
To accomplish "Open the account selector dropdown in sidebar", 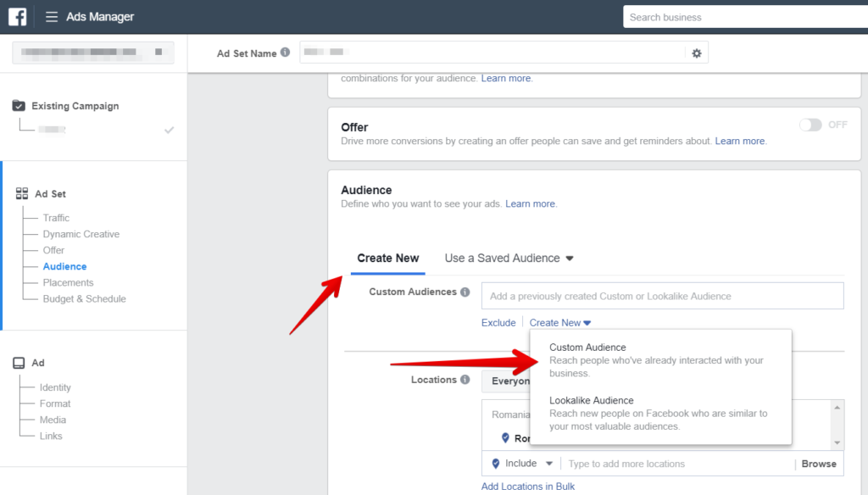I will pos(93,53).
